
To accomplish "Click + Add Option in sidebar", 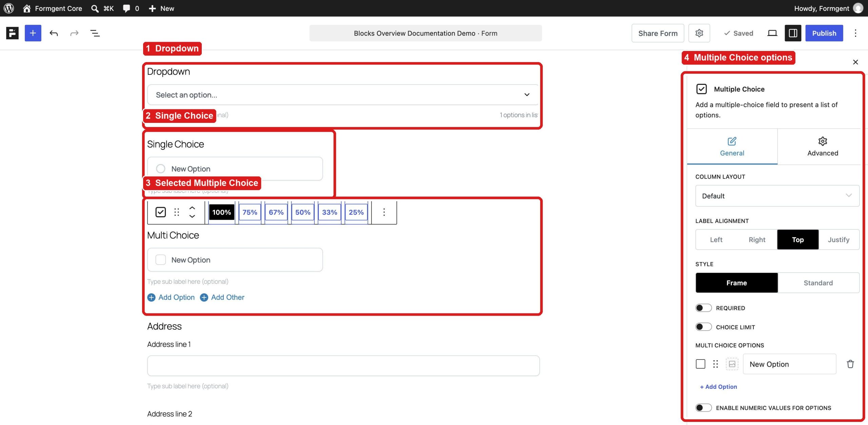I will point(718,387).
